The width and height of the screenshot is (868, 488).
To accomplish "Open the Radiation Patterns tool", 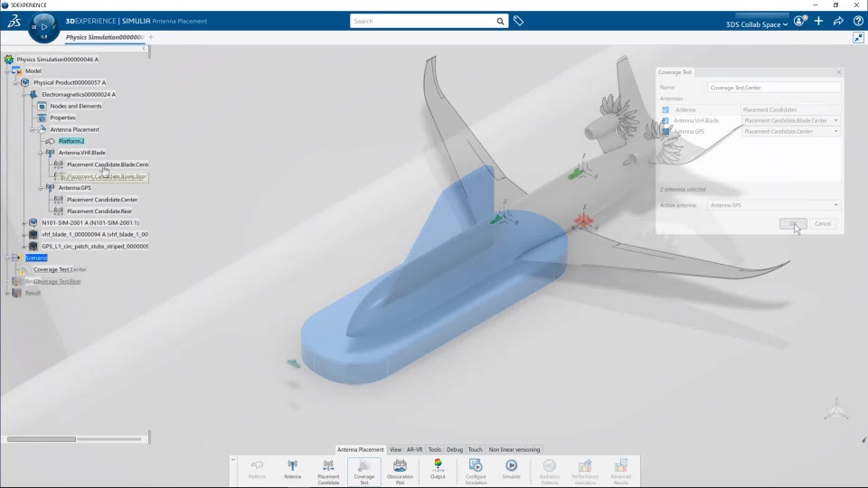I will (x=549, y=472).
